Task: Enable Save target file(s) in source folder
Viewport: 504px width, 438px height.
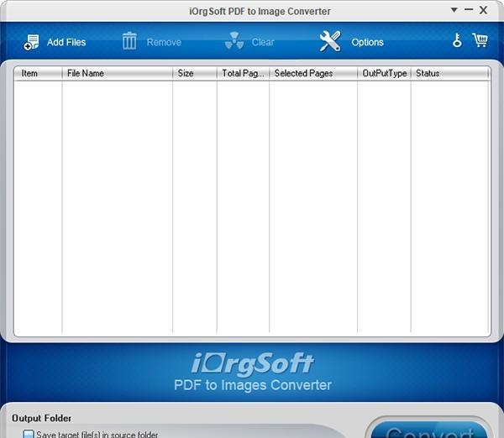Action: [29, 434]
